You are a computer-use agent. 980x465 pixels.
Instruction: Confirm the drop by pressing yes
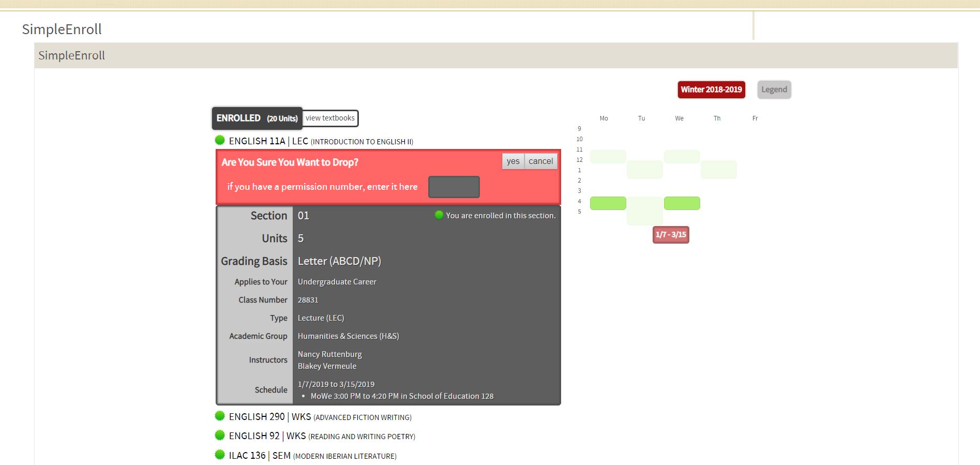click(x=513, y=161)
